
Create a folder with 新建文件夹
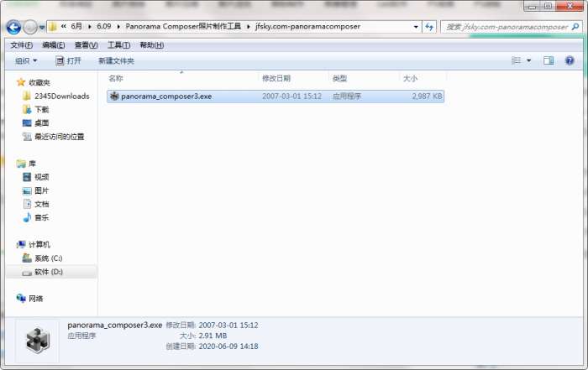(116, 60)
